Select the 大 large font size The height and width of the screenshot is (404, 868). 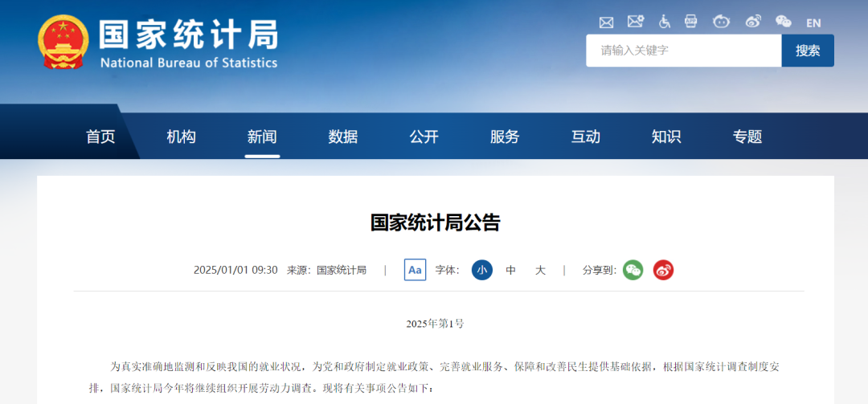pyautogui.click(x=540, y=270)
